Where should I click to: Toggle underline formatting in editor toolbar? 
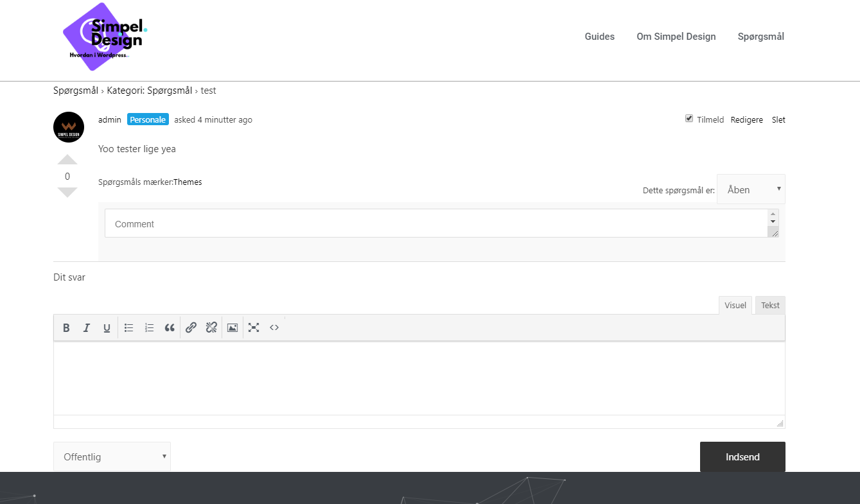[x=107, y=327]
